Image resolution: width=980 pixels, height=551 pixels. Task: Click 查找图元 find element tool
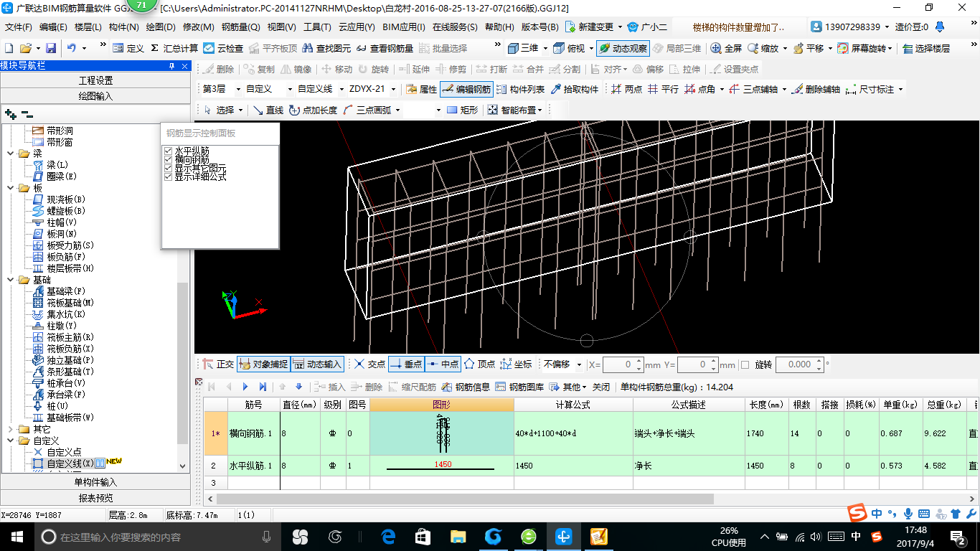tap(327, 48)
